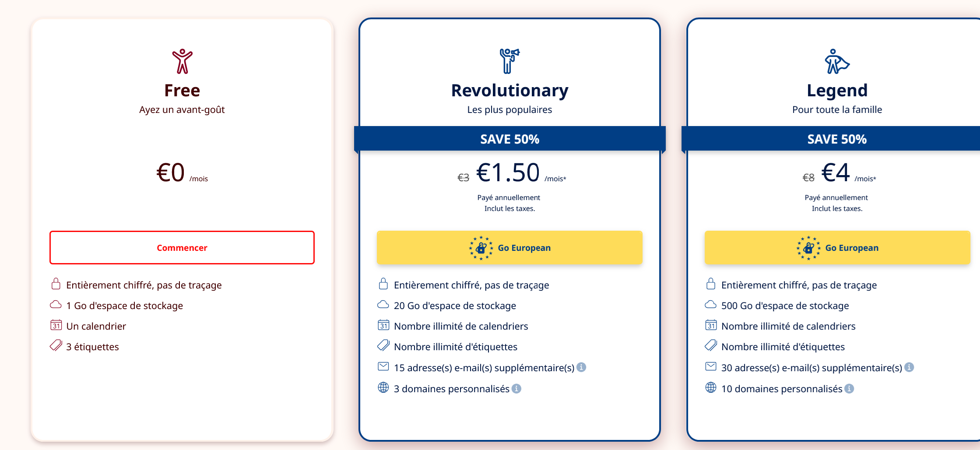Image resolution: width=980 pixels, height=450 pixels.
Task: Click the Commencer button in Free plan
Action: click(182, 248)
